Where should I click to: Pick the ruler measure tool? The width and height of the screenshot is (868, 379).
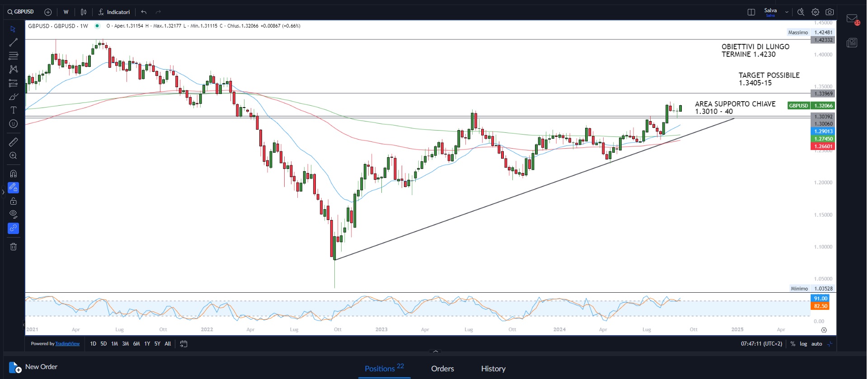(14, 142)
